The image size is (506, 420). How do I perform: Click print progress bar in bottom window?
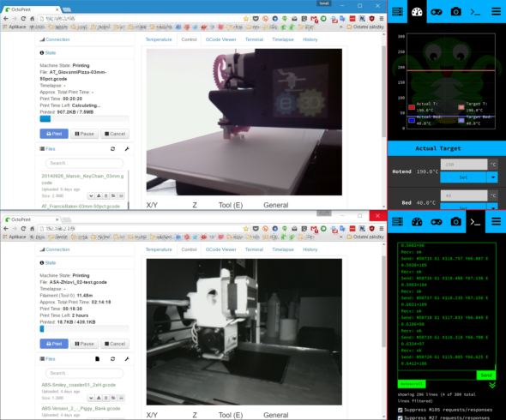pos(85,328)
